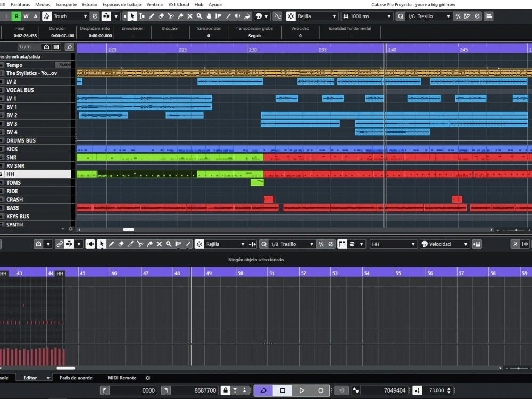Switch to the MIDI Remote tab

pyautogui.click(x=122, y=378)
